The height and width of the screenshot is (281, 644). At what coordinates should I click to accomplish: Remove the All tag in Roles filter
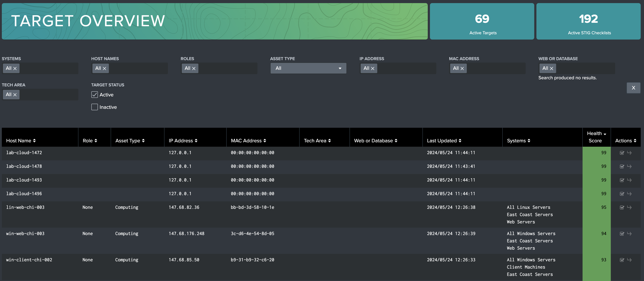(194, 69)
